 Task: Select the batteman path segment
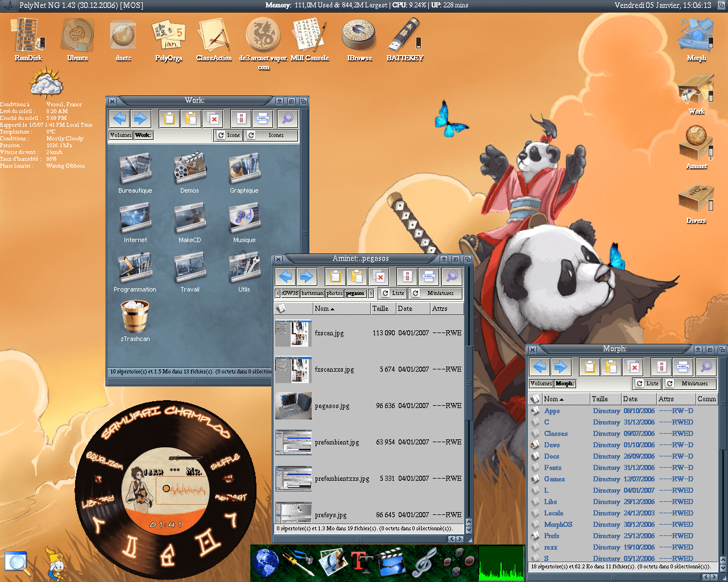312,293
